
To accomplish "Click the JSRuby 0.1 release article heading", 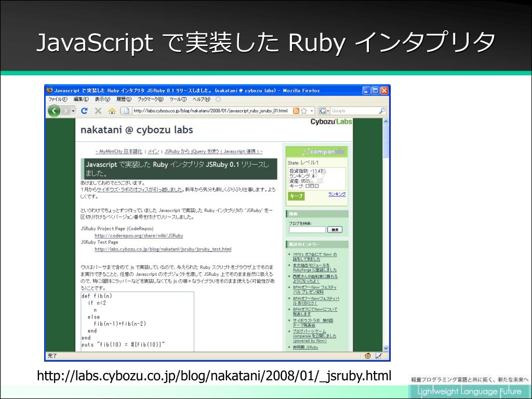I will 179,169.
